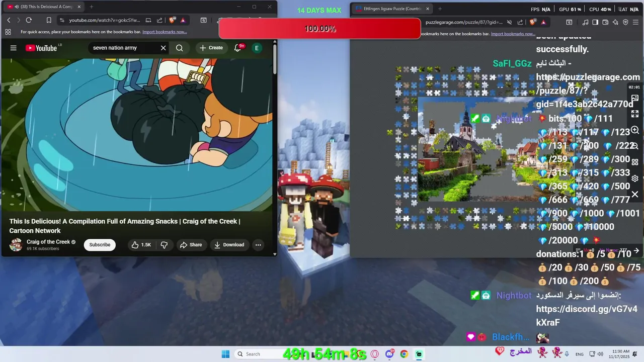Run the YouTube search magnifier button
This screenshot has width=644, height=362.
(x=180, y=48)
